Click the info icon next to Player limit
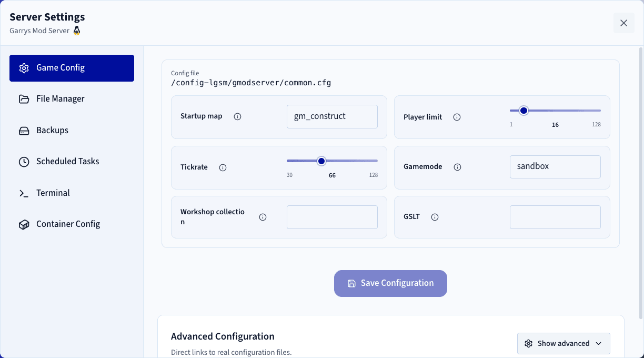This screenshot has height=358, width=644. tap(457, 117)
